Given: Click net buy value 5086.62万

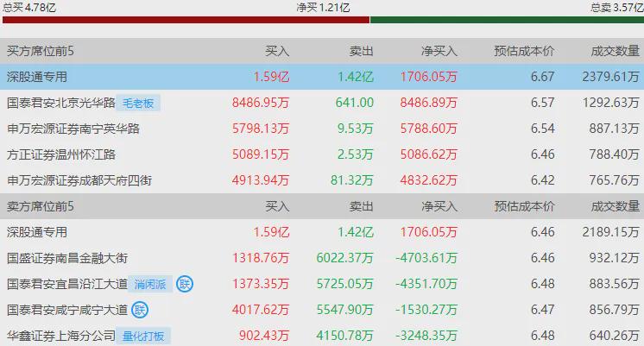Looking at the screenshot, I should (429, 154).
